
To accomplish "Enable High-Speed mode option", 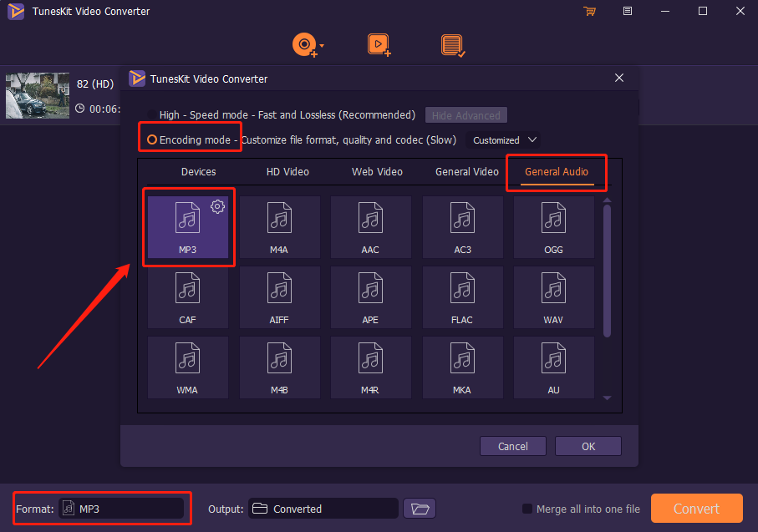I will pyautogui.click(x=152, y=115).
